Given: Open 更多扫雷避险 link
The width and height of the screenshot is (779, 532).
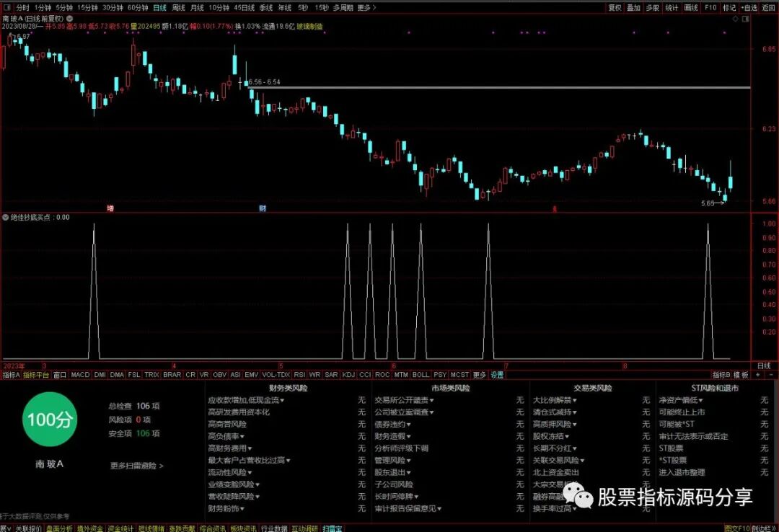Looking at the screenshot, I should [x=136, y=466].
